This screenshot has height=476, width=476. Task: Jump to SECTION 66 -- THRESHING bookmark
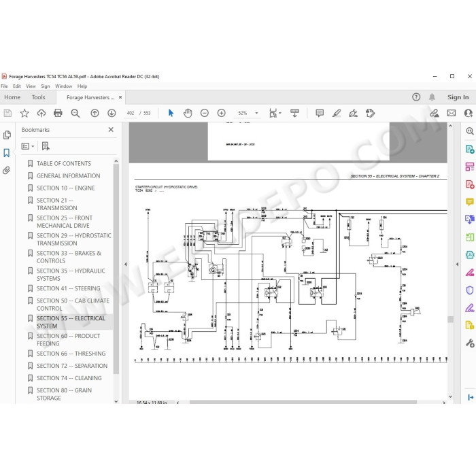(x=71, y=354)
